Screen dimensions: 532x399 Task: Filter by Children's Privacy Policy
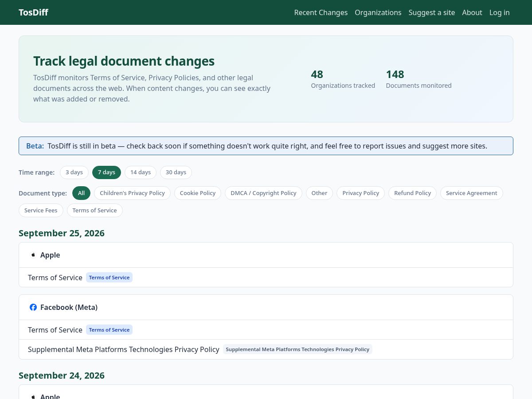click(x=132, y=193)
